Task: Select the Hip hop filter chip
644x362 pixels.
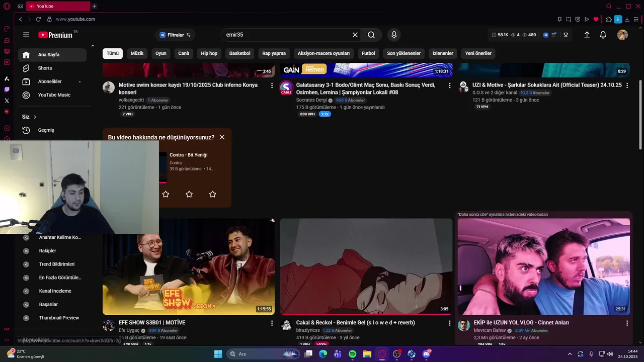Action: pyautogui.click(x=209, y=53)
